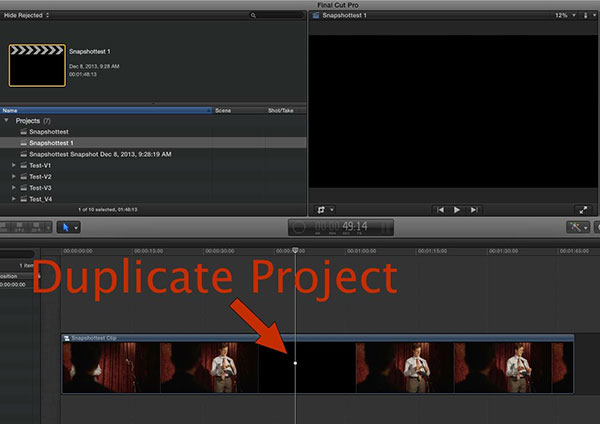Screen dimensions: 600x424
Task: Click the timecode display reading 49:14
Action: click(342, 227)
